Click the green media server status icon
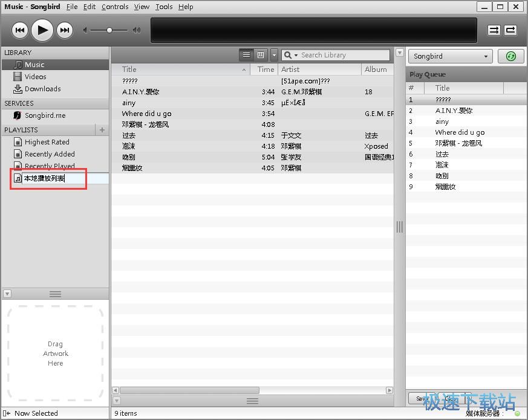 pos(518,413)
